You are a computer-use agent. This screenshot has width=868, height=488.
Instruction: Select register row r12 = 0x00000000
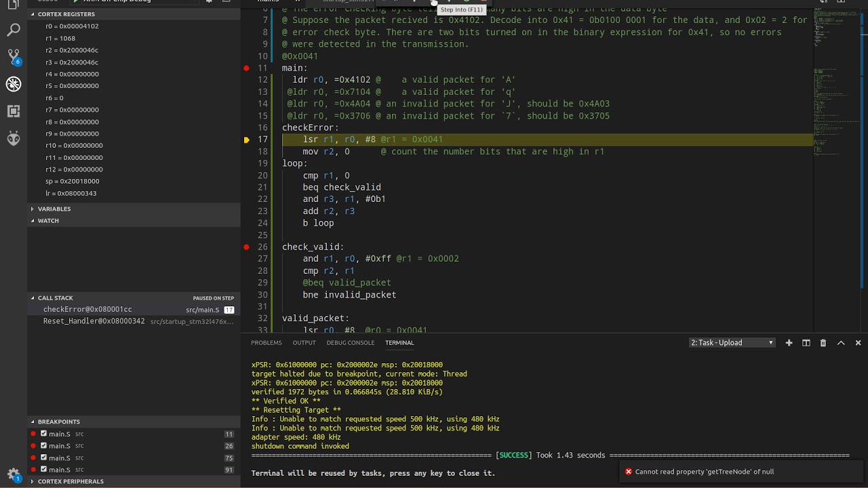134,169
